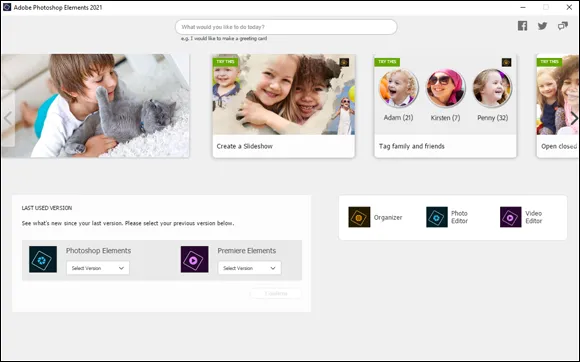Screen dimensions: 580x362
Task: Open the Facebook share icon
Action: click(522, 26)
